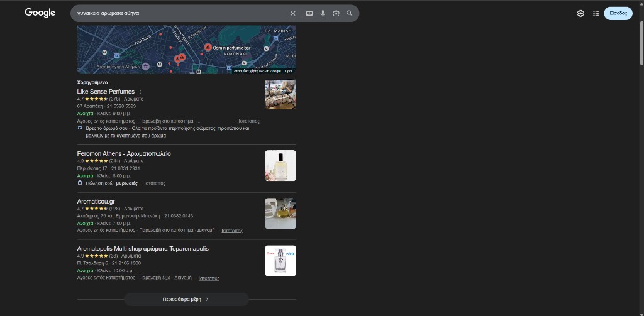Click the Feromon Athens perfume bottle thumbnail
The width and height of the screenshot is (644, 316).
pyautogui.click(x=280, y=165)
